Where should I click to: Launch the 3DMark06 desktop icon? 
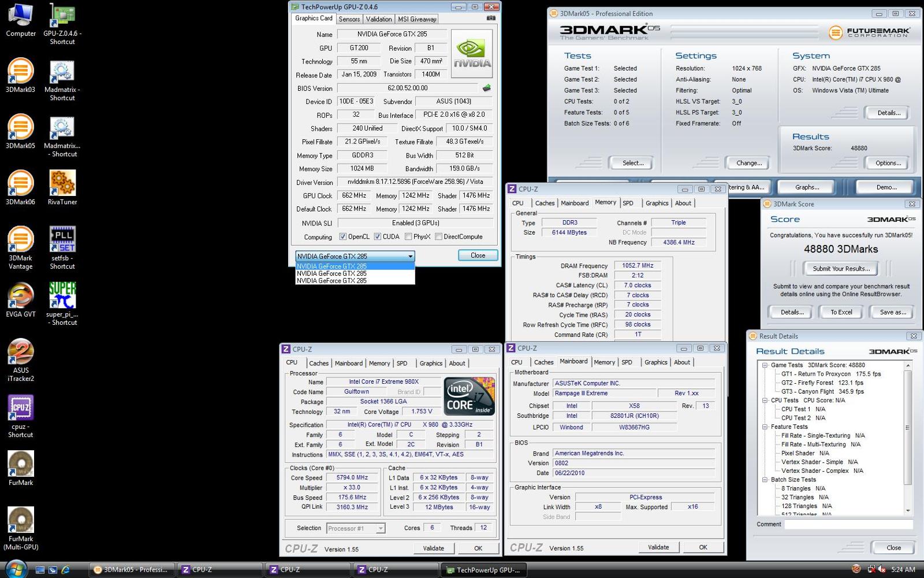click(x=21, y=188)
